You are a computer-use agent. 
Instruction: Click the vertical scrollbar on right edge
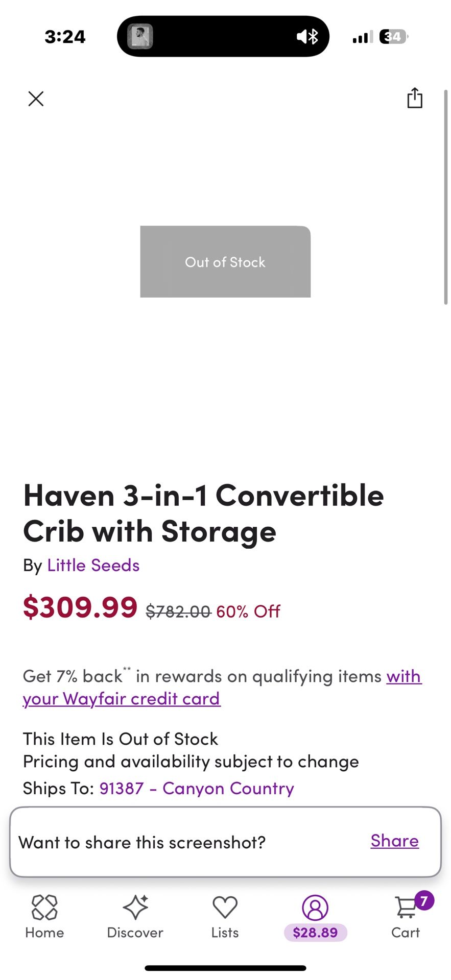(446, 198)
